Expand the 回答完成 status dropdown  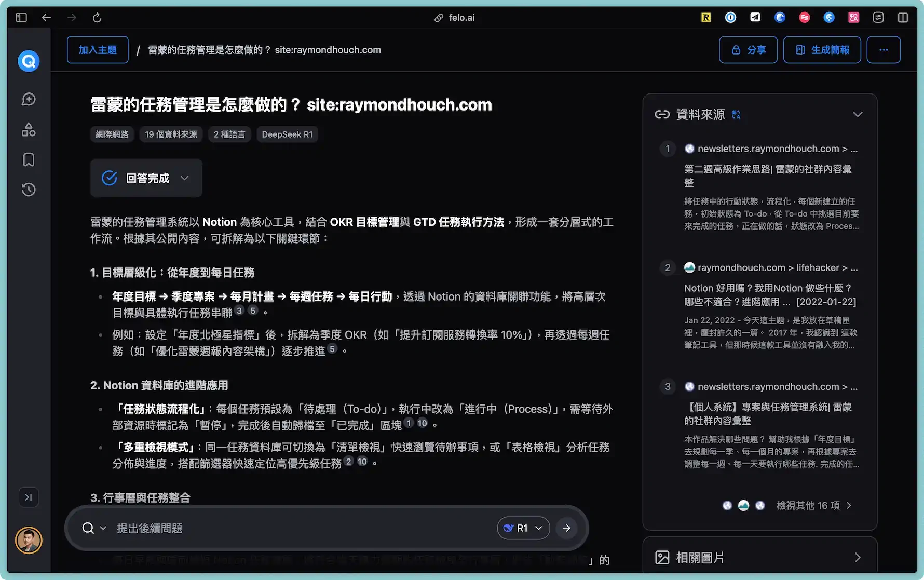point(146,178)
